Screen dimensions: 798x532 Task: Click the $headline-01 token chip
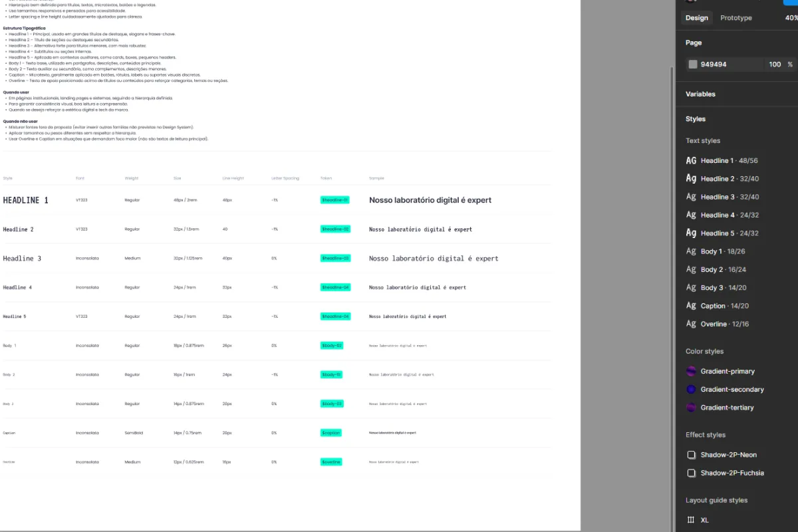(x=334, y=199)
